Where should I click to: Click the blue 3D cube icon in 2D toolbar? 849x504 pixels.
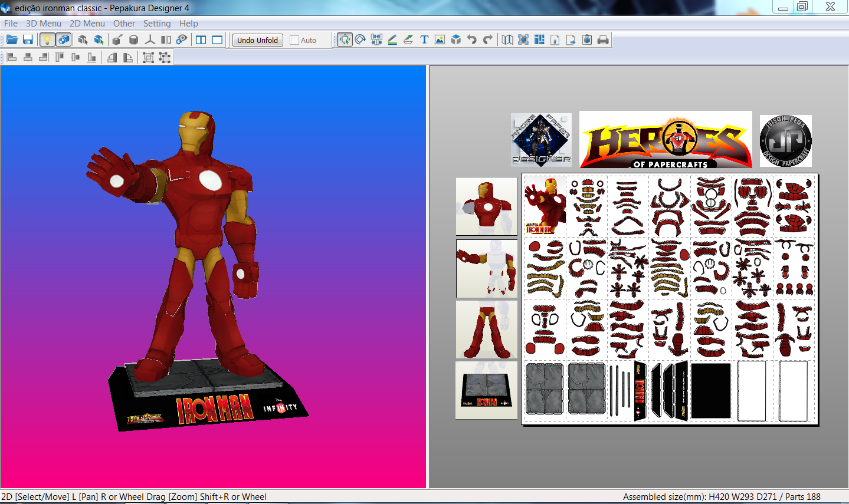[x=456, y=40]
